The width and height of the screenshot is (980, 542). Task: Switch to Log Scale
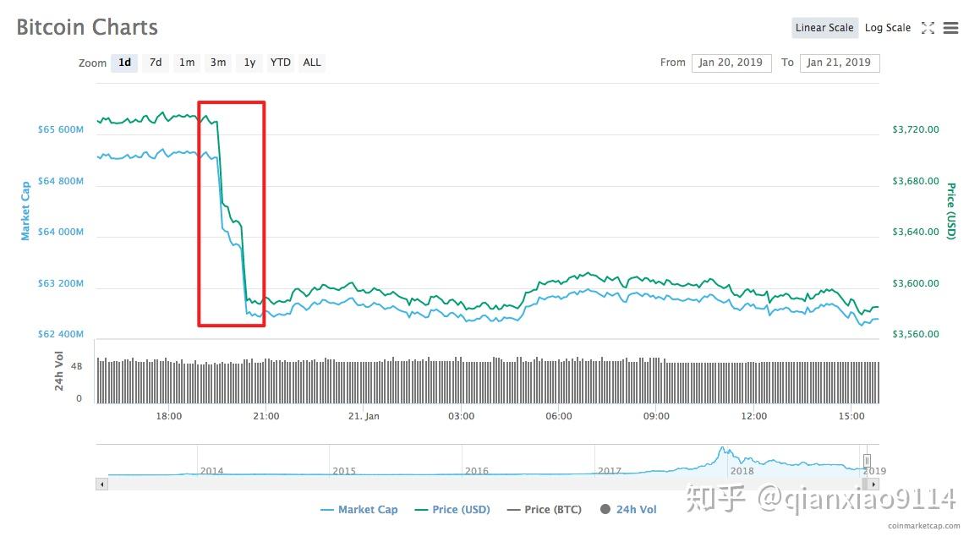point(888,28)
